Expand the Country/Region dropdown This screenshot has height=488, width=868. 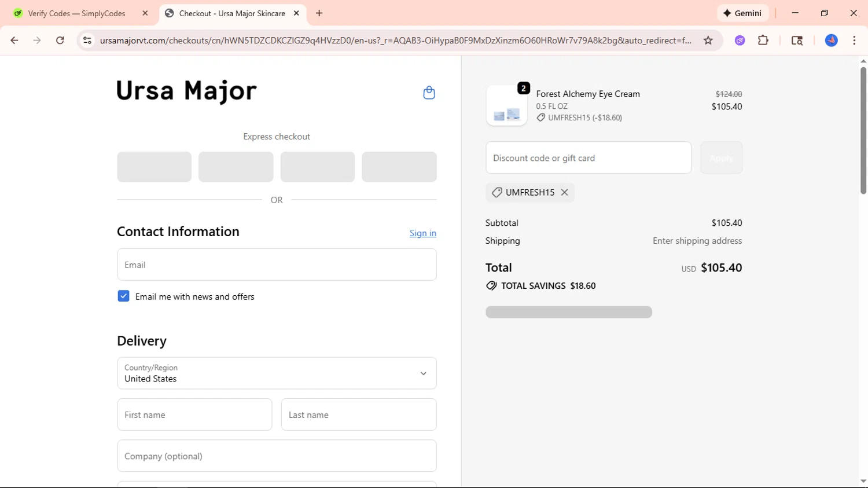click(277, 373)
